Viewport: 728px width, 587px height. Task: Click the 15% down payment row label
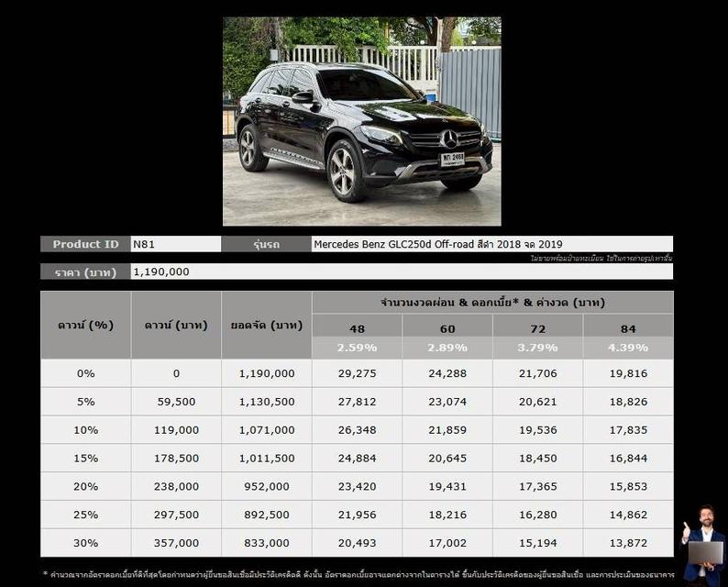[85, 459]
